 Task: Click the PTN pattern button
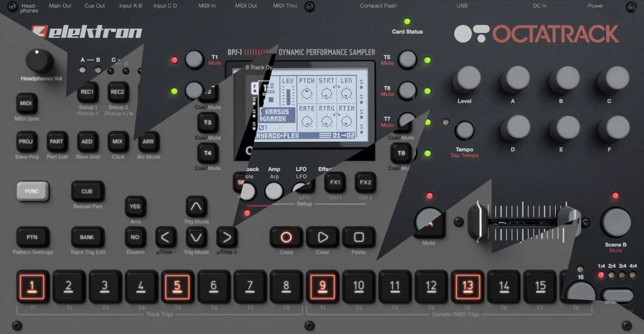click(x=32, y=237)
